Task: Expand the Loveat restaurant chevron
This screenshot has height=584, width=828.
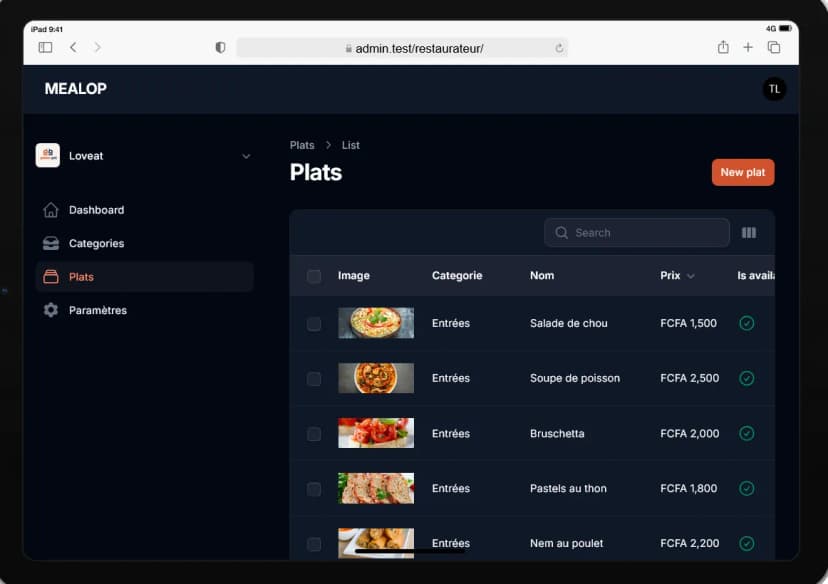Action: pyautogui.click(x=246, y=156)
